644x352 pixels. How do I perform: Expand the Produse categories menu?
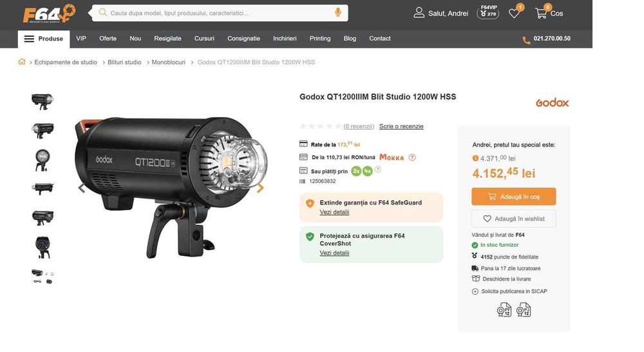click(x=44, y=39)
